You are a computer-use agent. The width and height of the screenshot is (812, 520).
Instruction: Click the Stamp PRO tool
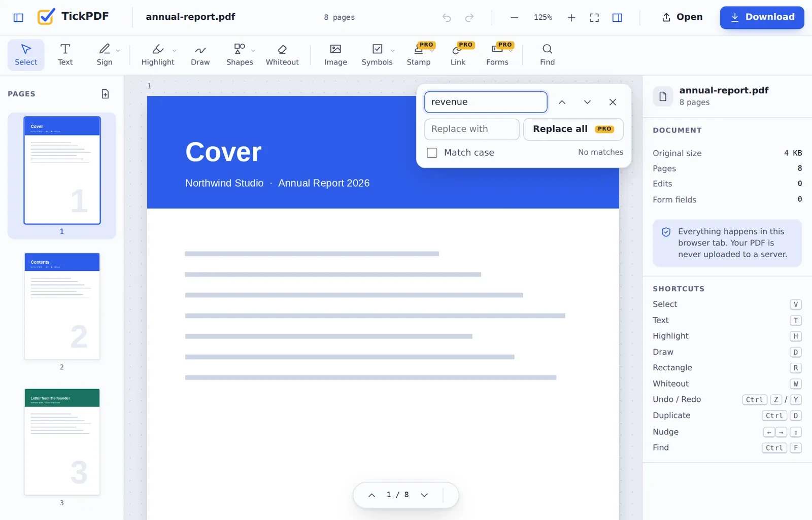click(419, 55)
